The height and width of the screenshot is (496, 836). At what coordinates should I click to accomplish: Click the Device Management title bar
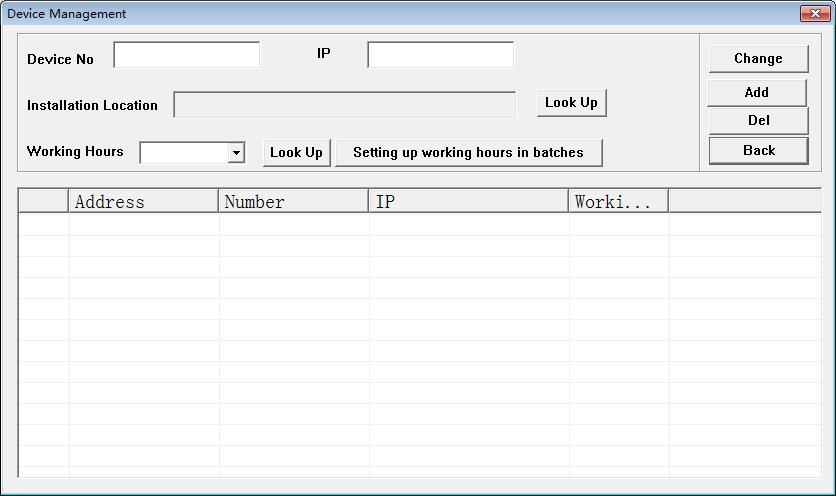(400, 14)
